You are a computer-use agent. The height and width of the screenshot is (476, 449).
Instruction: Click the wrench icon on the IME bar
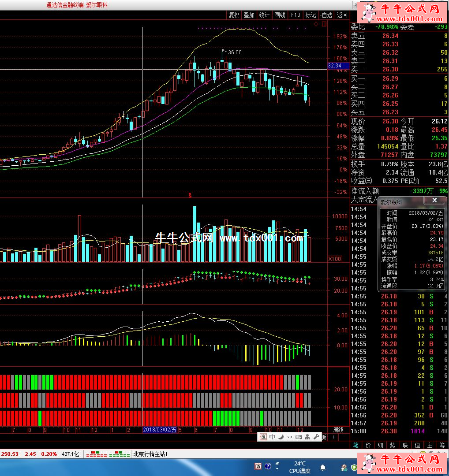point(316,437)
